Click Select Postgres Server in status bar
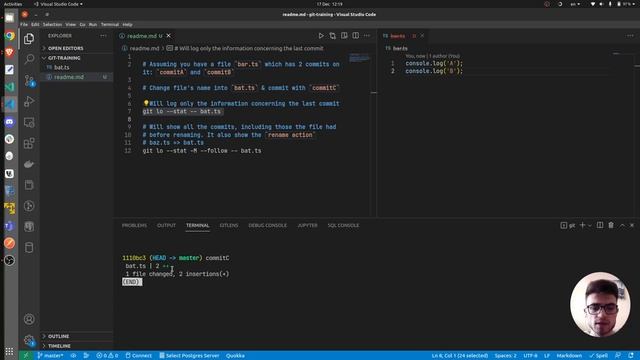 (x=189, y=356)
